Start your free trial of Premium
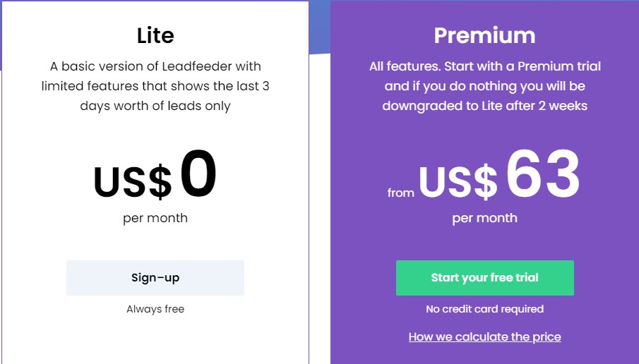The image size is (639, 364). (x=485, y=278)
